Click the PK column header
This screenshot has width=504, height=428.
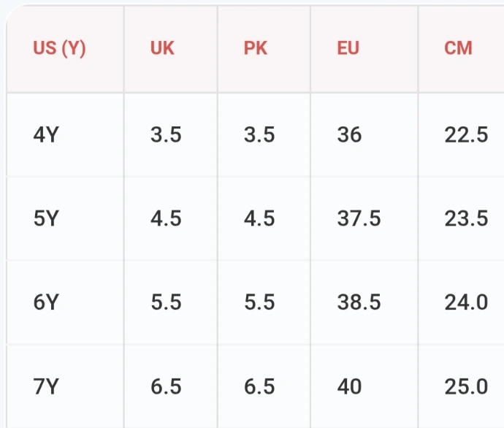(x=256, y=49)
